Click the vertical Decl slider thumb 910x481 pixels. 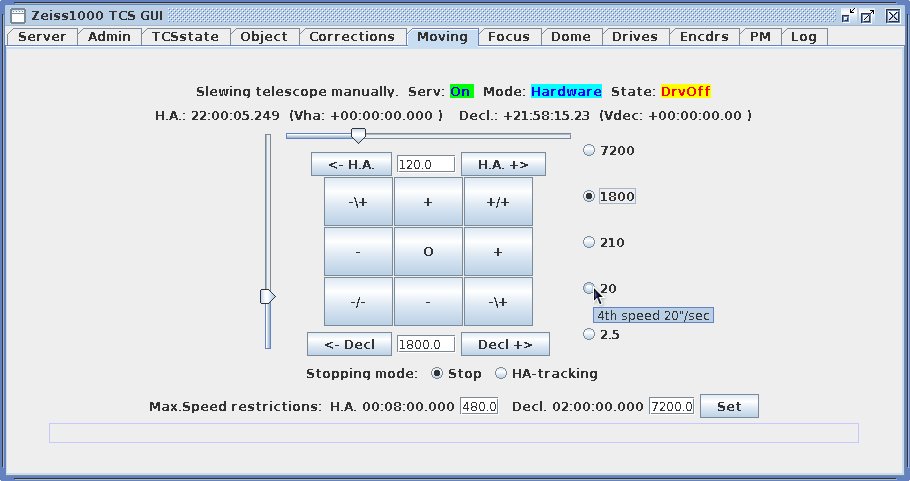(x=268, y=296)
